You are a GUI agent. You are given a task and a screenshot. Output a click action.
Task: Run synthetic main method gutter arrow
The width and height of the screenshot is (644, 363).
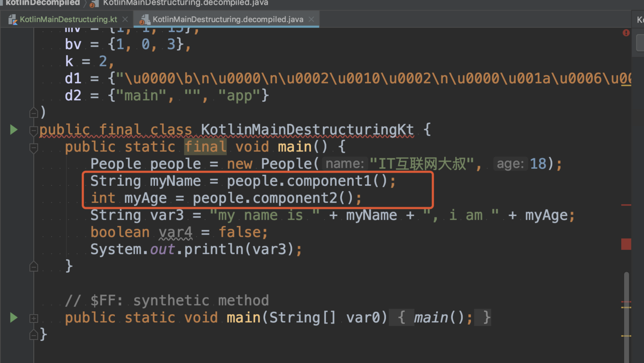[14, 318]
